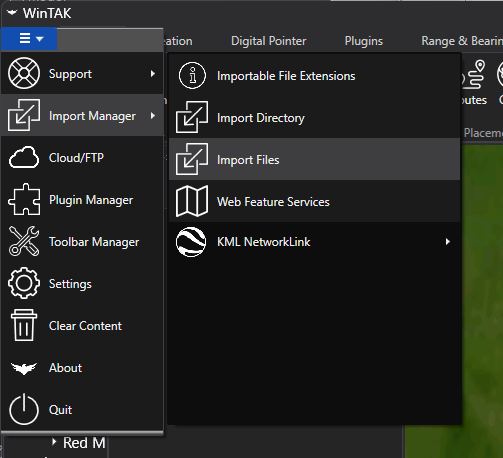The height and width of the screenshot is (458, 503).
Task: Select Cloud/FTP from the menu
Action: point(82,157)
